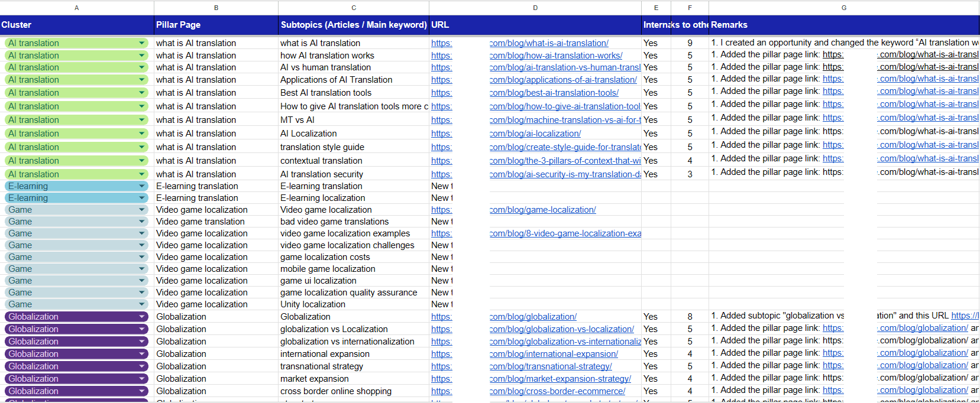The height and width of the screenshot is (403, 980).
Task: Select the 'AI translation security' subtopic cell
Action: [354, 174]
